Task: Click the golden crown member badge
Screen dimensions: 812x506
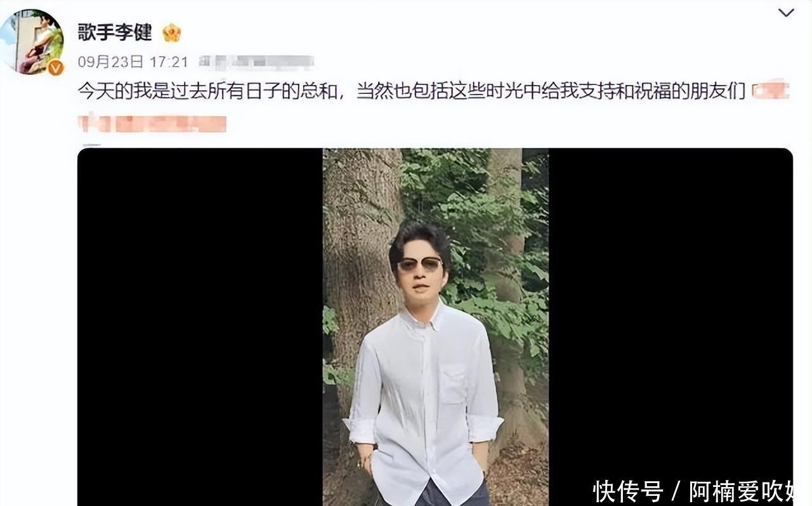Action: (171, 32)
